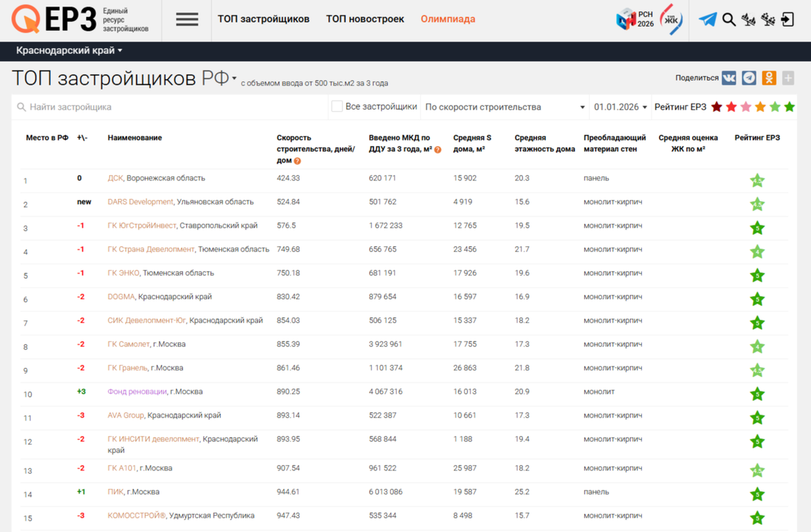The image size is (811, 532).
Task: Share the page via VK icon
Action: [729, 78]
